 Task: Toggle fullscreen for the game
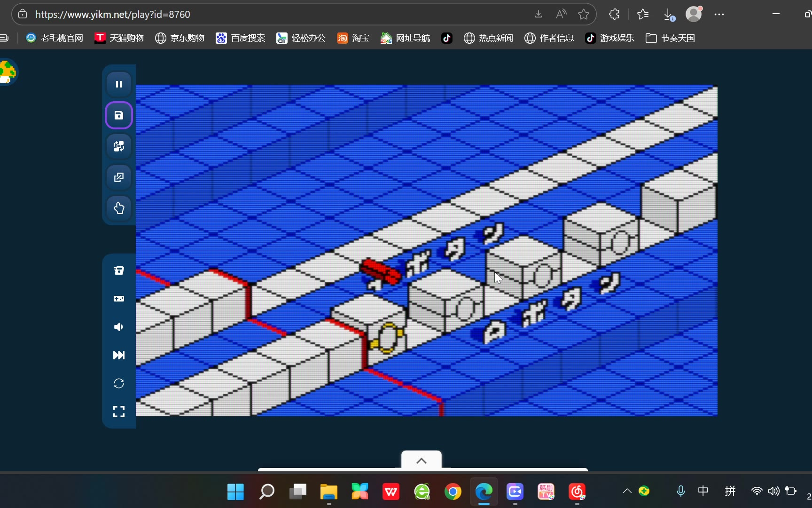coord(119,412)
